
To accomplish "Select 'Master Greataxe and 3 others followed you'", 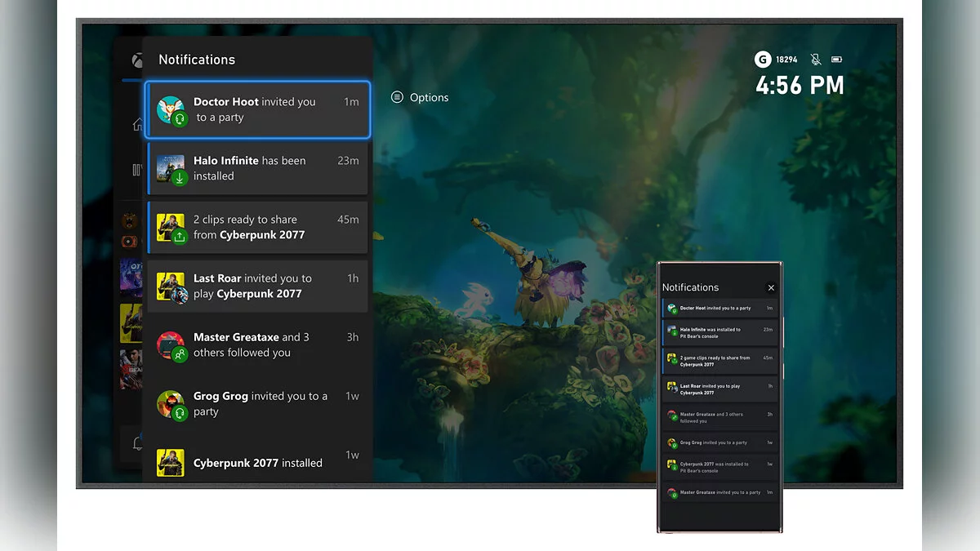I will (251, 344).
